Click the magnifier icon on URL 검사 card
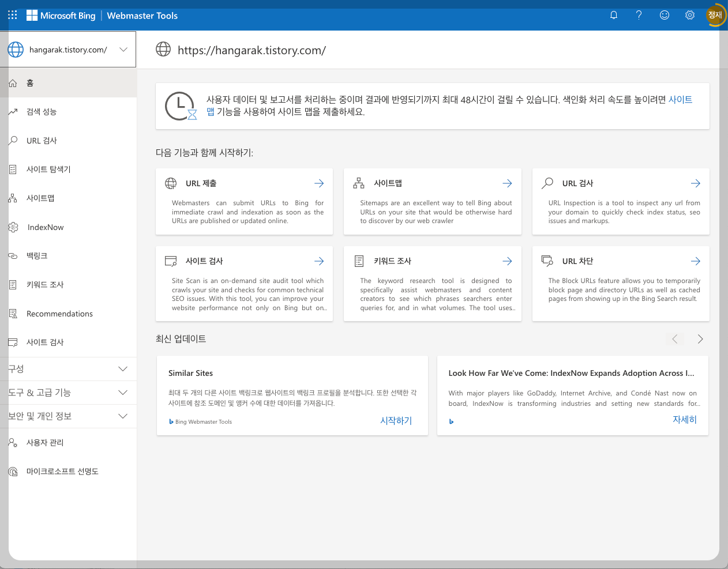The image size is (728, 569). (x=547, y=183)
